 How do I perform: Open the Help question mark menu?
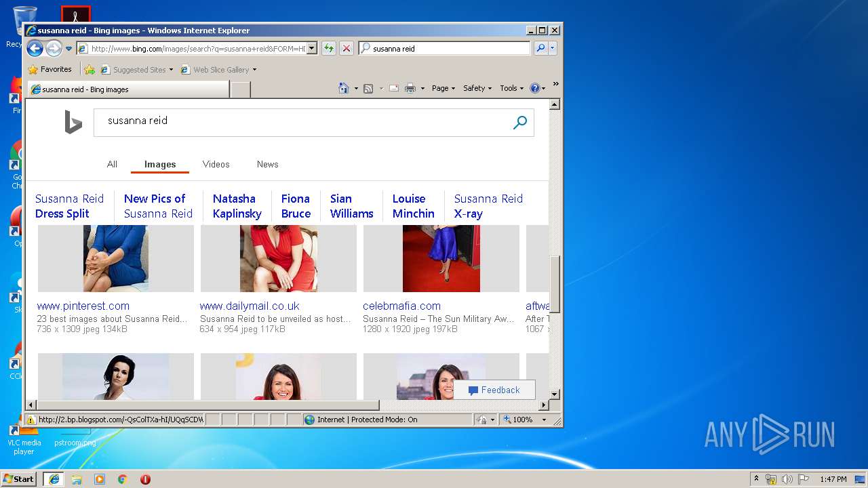[x=537, y=88]
